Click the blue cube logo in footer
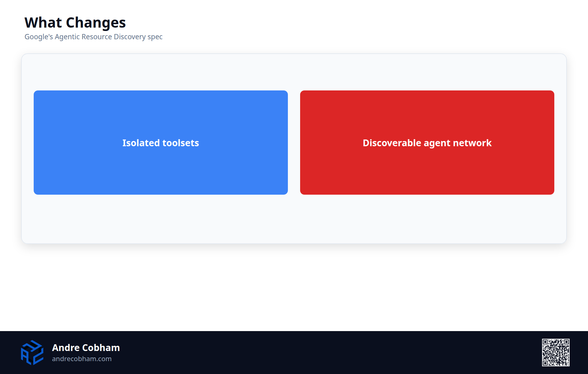The image size is (588, 374). point(32,353)
